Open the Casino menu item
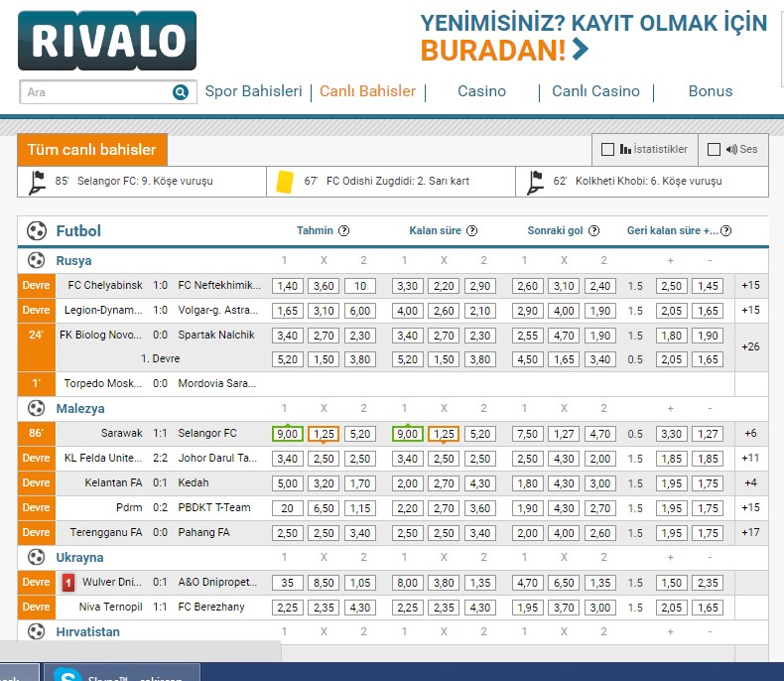 [x=481, y=91]
